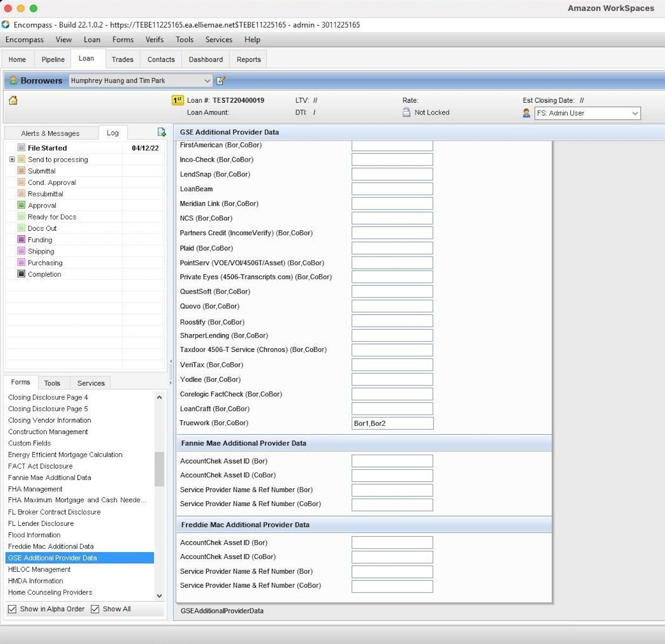The image size is (665, 644).
Task: Switch to Alerts & Messages tab
Action: pos(50,133)
